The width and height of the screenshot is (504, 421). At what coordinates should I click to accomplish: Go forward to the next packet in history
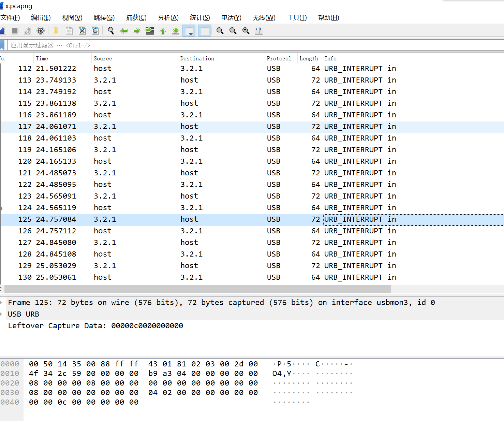click(x=137, y=31)
